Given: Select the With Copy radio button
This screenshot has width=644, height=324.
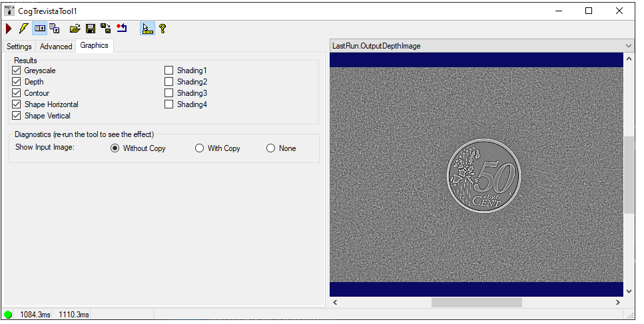Looking at the screenshot, I should pyautogui.click(x=199, y=148).
